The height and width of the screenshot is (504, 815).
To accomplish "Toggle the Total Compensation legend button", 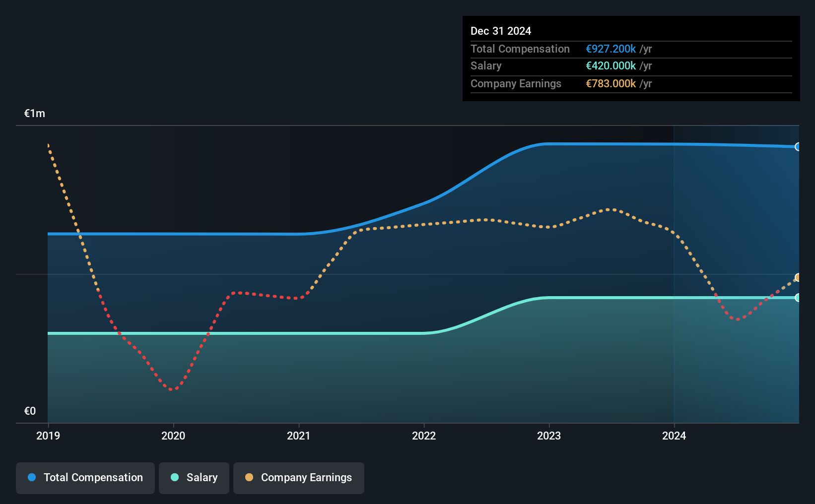I will pyautogui.click(x=85, y=478).
